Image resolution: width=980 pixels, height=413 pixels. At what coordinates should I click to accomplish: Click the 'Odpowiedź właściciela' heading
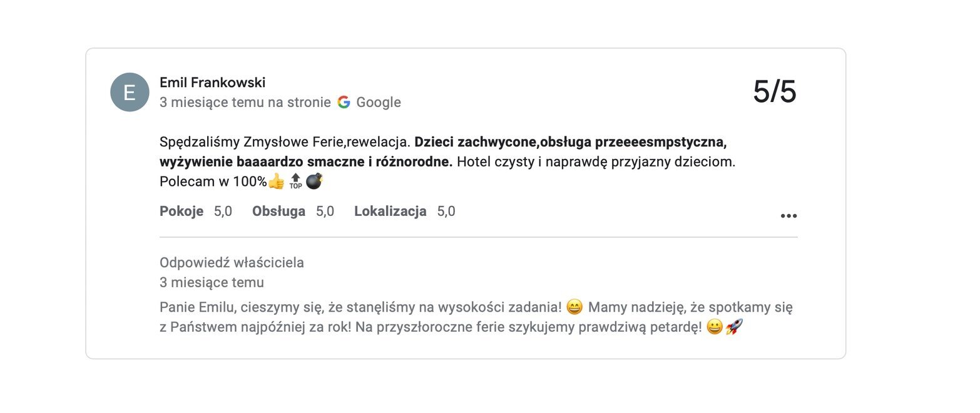coord(232,263)
